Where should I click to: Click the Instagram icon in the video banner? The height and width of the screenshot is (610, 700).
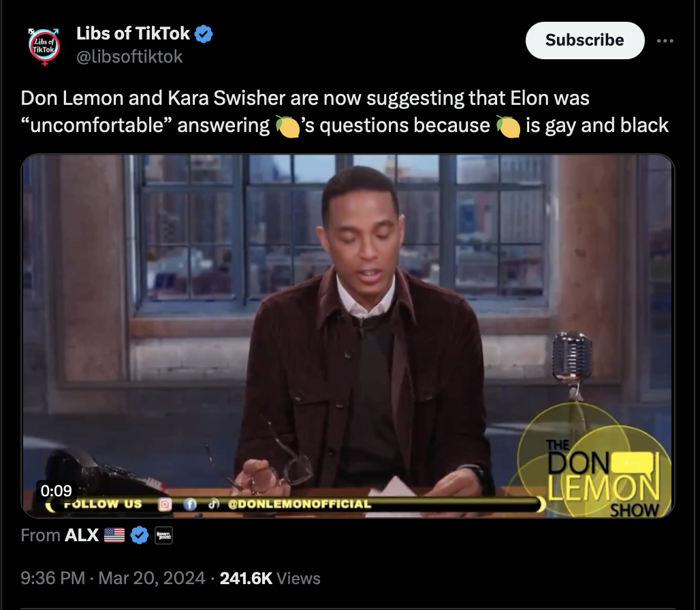coord(165,504)
